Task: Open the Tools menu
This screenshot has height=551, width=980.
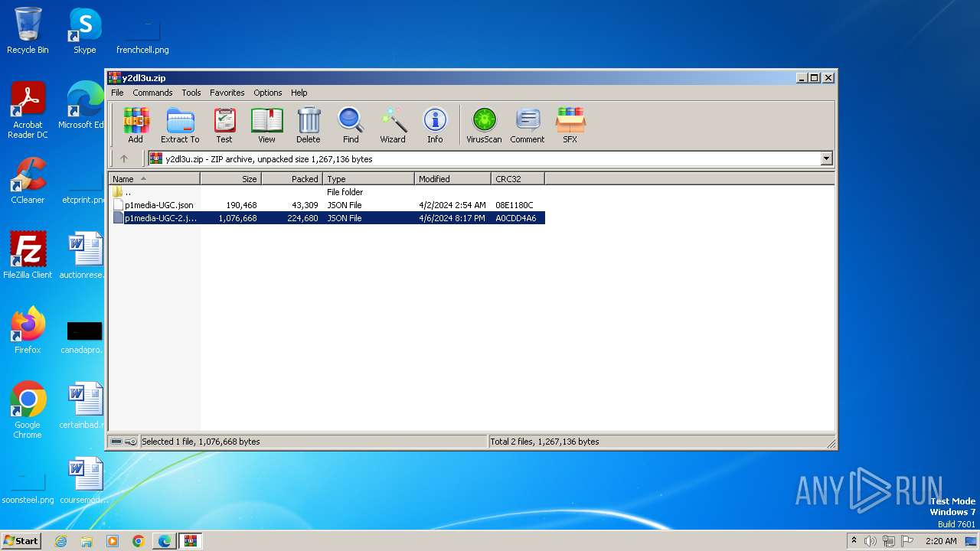Action: (191, 93)
